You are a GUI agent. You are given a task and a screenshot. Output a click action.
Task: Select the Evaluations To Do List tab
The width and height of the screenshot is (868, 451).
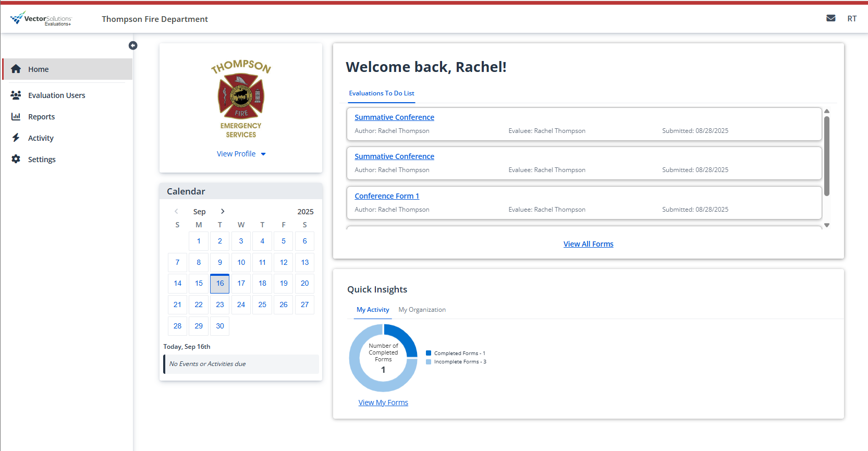[x=382, y=93]
